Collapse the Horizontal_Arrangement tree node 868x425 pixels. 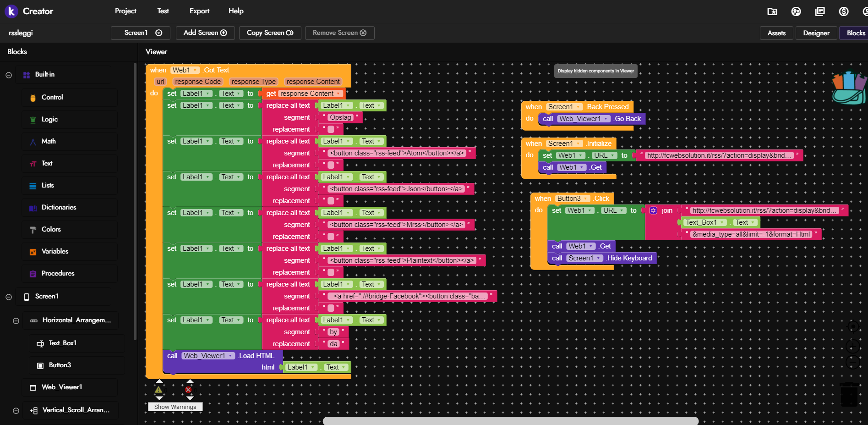point(16,320)
